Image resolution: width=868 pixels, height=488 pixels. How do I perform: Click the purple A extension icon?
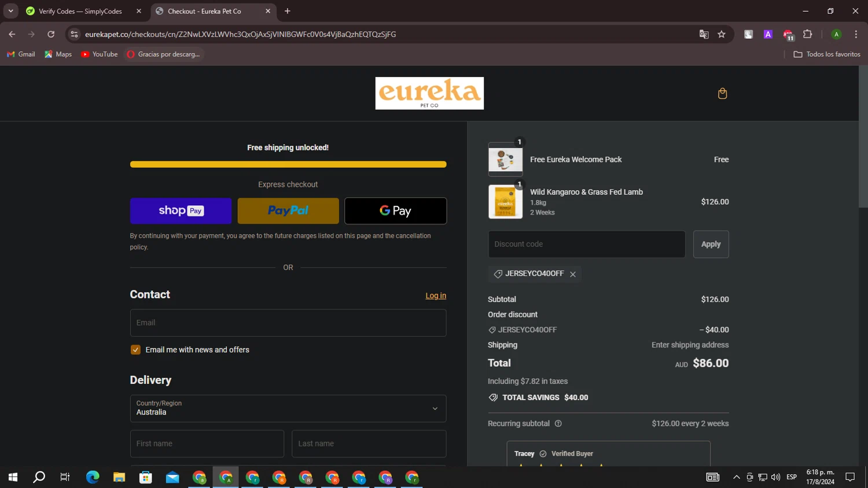[768, 34]
